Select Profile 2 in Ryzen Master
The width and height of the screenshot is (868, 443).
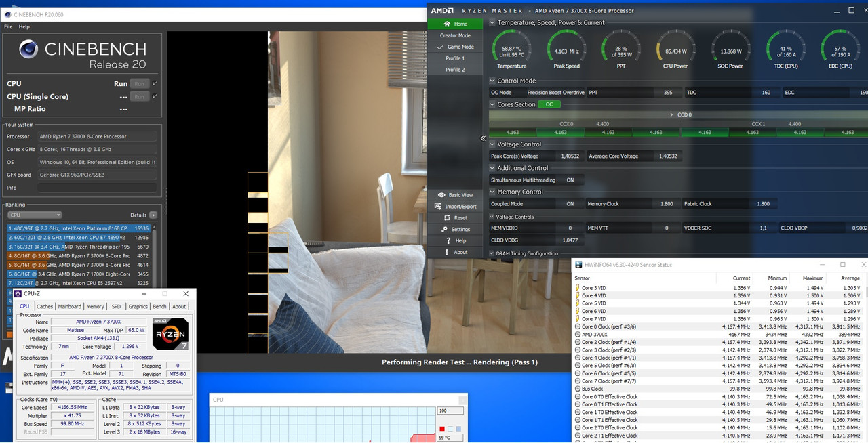pos(455,70)
